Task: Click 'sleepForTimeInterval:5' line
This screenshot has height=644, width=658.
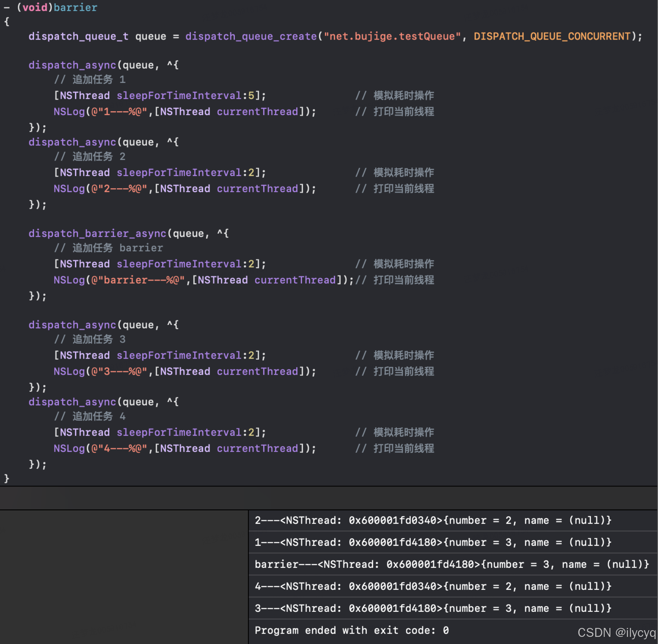Action: coord(160,96)
